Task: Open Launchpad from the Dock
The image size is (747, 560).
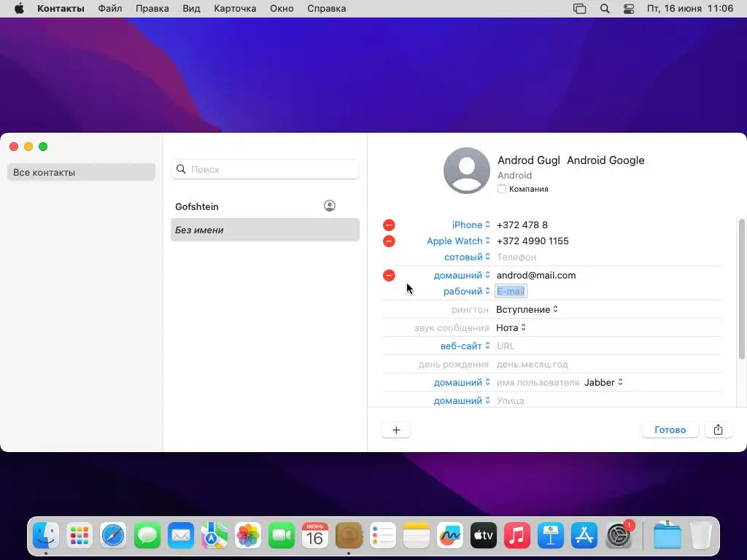Action: [79, 535]
